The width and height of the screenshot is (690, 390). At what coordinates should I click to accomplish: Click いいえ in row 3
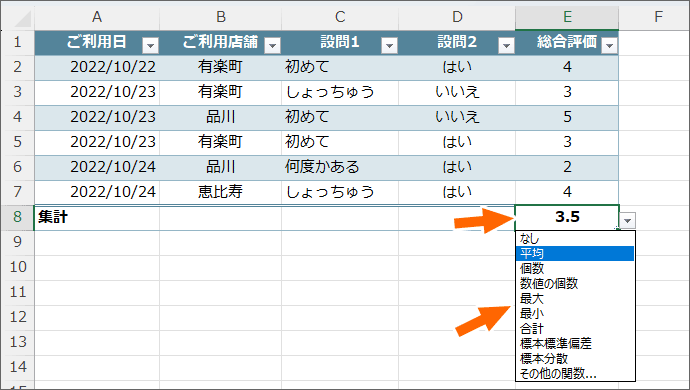click(x=457, y=92)
